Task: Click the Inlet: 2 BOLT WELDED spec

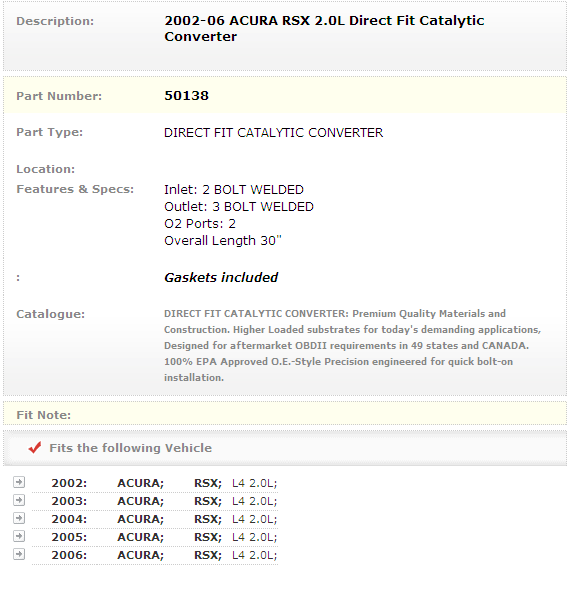Action: click(x=234, y=190)
